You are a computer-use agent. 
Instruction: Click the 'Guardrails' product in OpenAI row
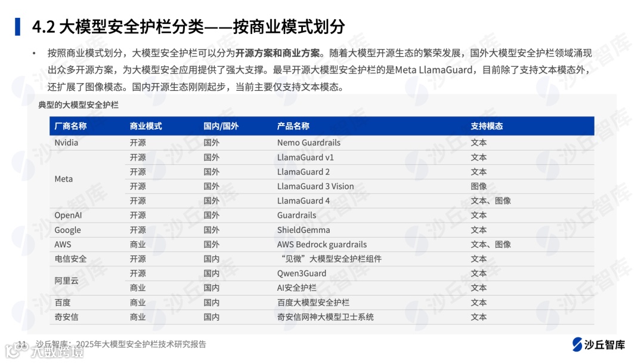[296, 216]
